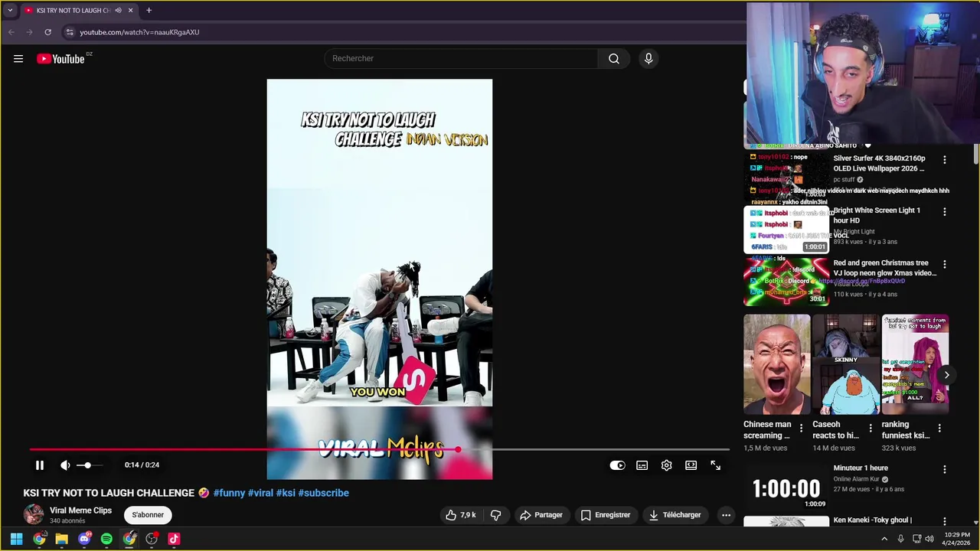
Task: Open TikTok from the taskbar
Action: (x=174, y=539)
